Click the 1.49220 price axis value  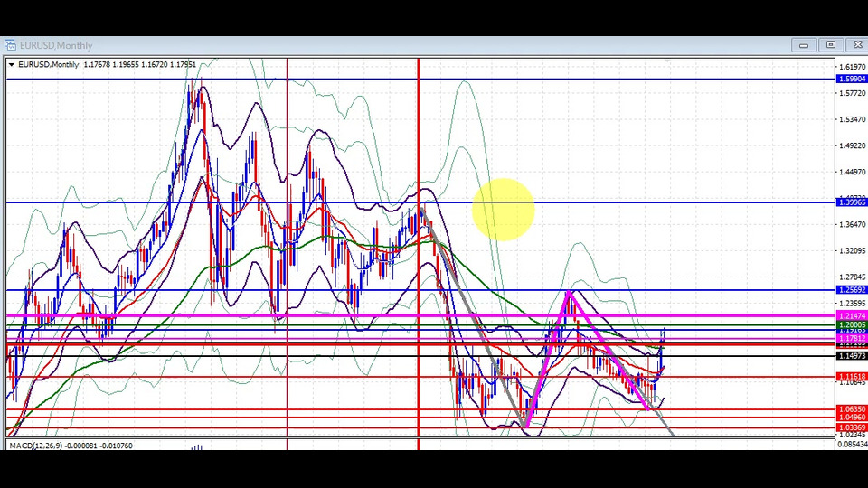(x=852, y=145)
